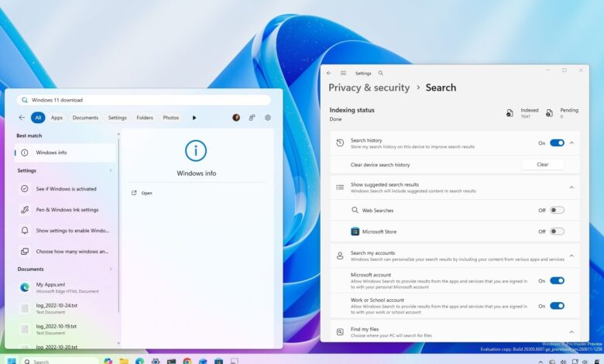
Task: Open the hamburger navigation menu in Settings
Action: (343, 73)
